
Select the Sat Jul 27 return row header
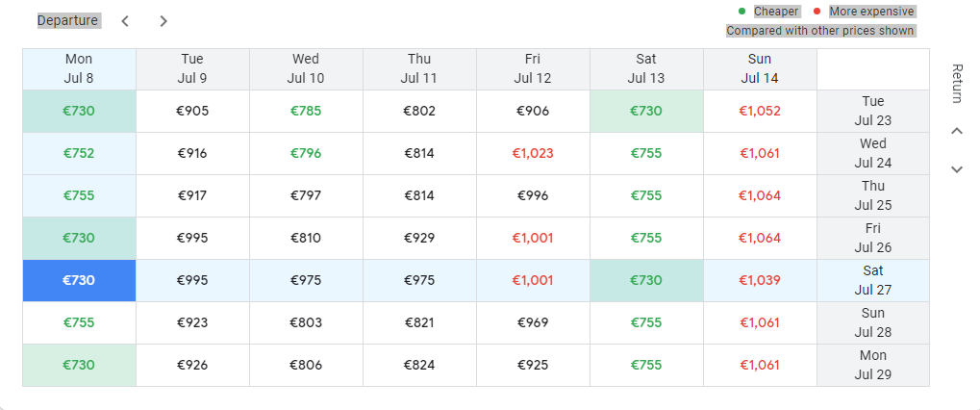[x=873, y=281]
